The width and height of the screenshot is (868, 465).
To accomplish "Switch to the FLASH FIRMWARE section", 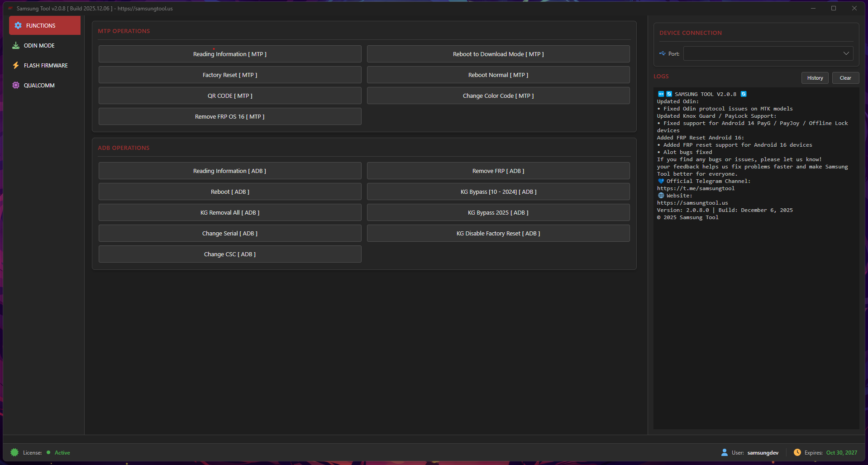I will [x=45, y=65].
